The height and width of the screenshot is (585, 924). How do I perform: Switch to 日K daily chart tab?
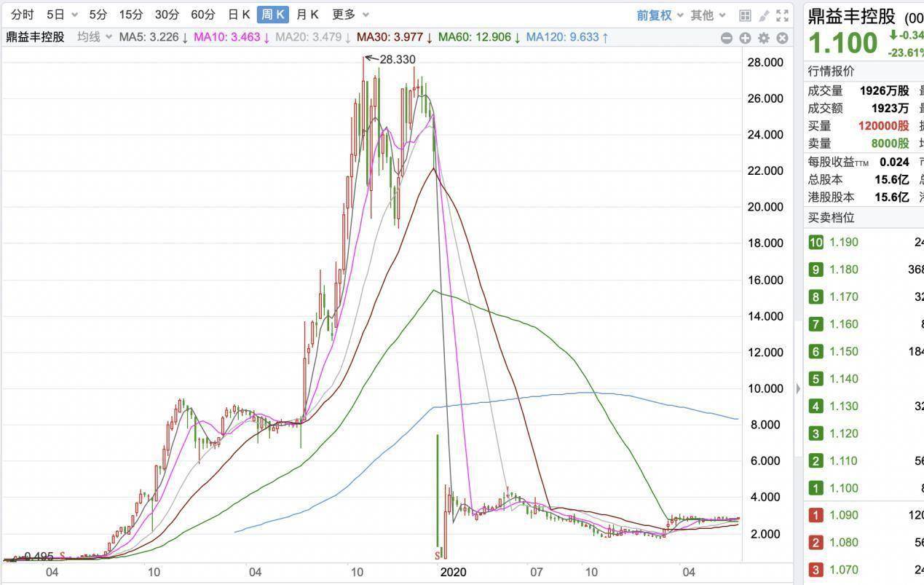239,15
